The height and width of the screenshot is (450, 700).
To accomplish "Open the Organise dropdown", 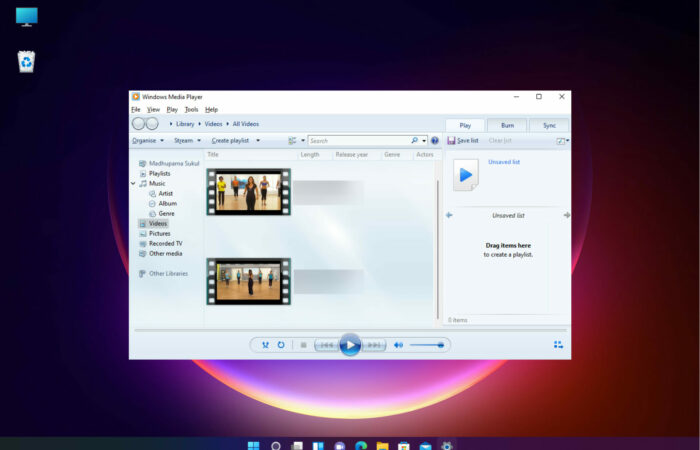I will click(148, 141).
